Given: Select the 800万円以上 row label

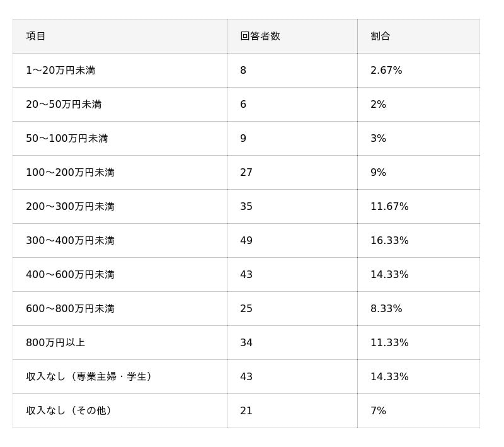Looking at the screenshot, I should click(55, 342).
